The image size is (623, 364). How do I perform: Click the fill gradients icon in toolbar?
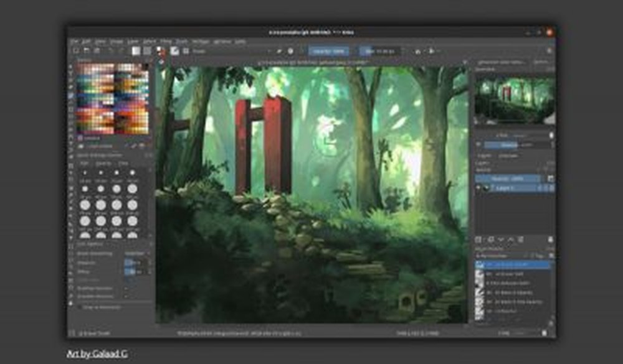pos(136,51)
